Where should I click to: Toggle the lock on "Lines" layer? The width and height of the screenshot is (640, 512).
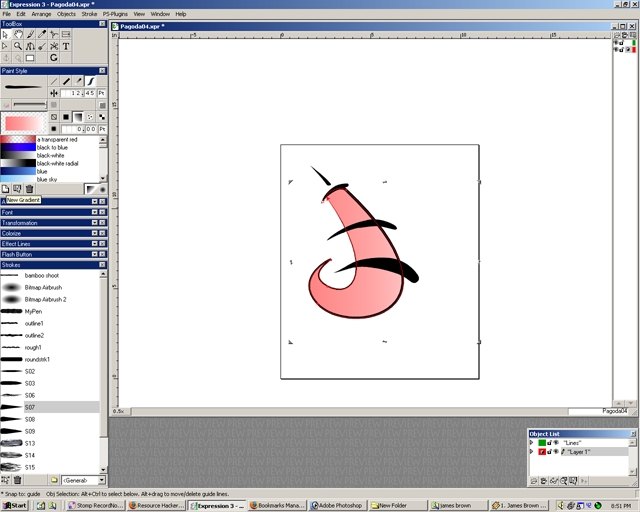click(549, 443)
